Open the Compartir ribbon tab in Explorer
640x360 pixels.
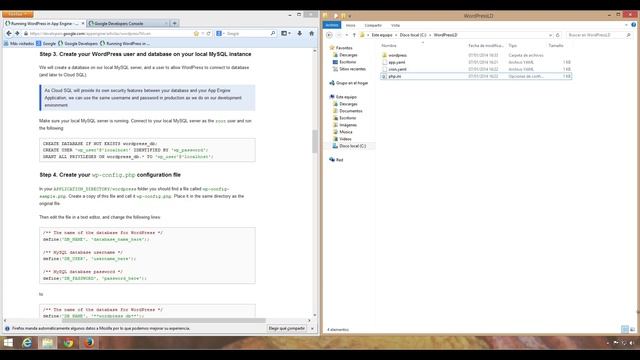pyautogui.click(x=373, y=25)
